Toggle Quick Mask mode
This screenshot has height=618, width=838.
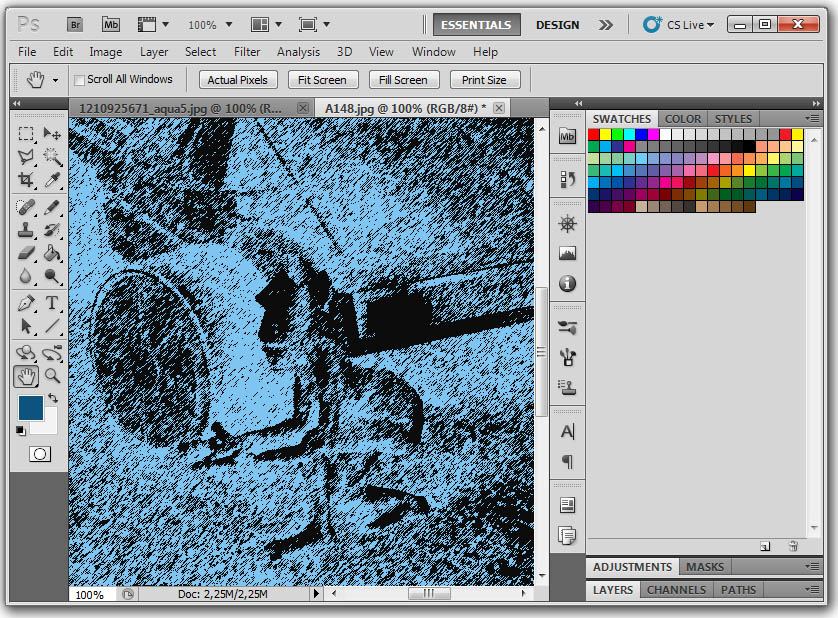(40, 454)
